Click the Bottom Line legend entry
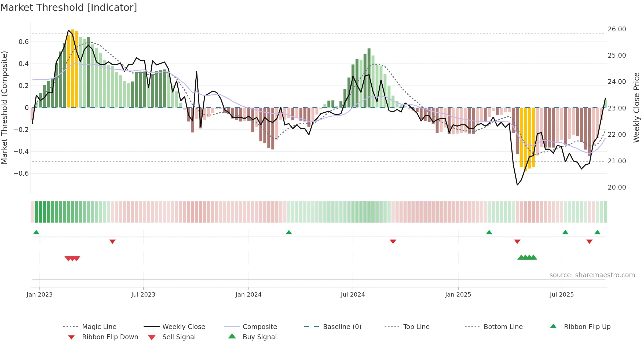 (494, 327)
